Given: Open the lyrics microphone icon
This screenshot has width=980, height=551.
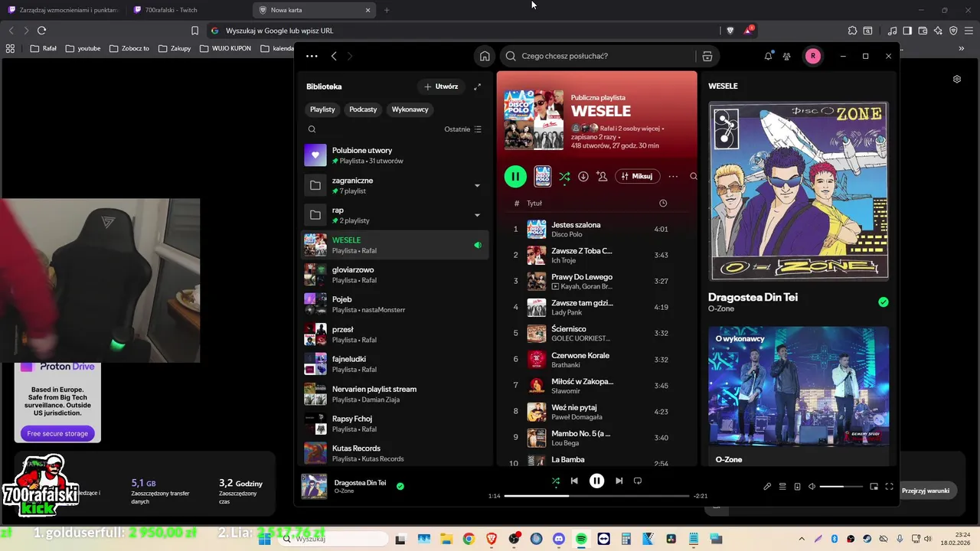Looking at the screenshot, I should pyautogui.click(x=767, y=487).
